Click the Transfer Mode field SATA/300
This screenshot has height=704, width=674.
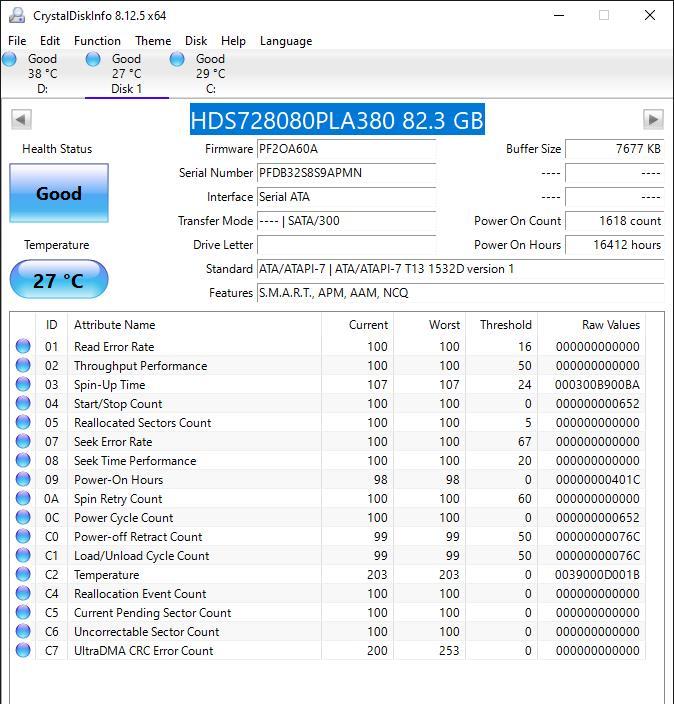[x=346, y=220]
